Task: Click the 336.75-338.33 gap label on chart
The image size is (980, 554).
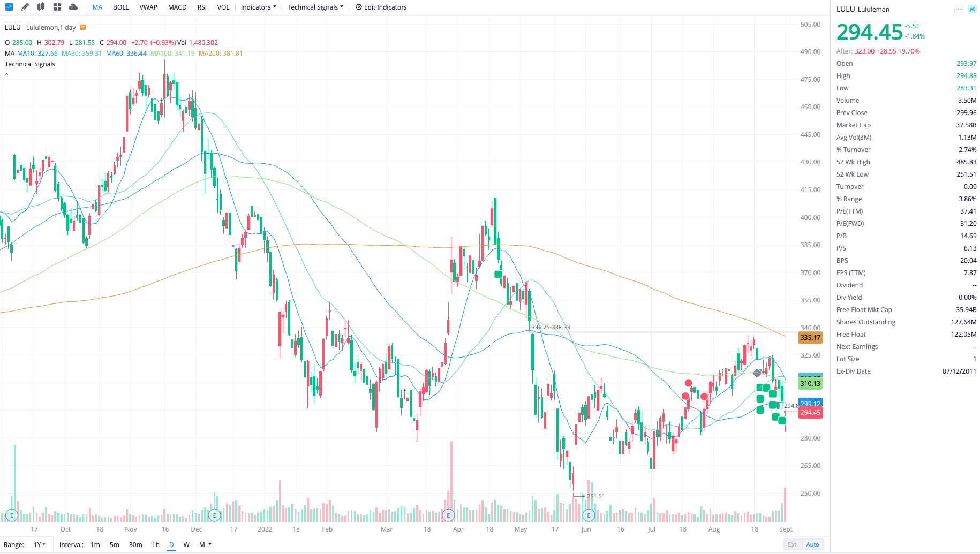Action: coord(551,327)
